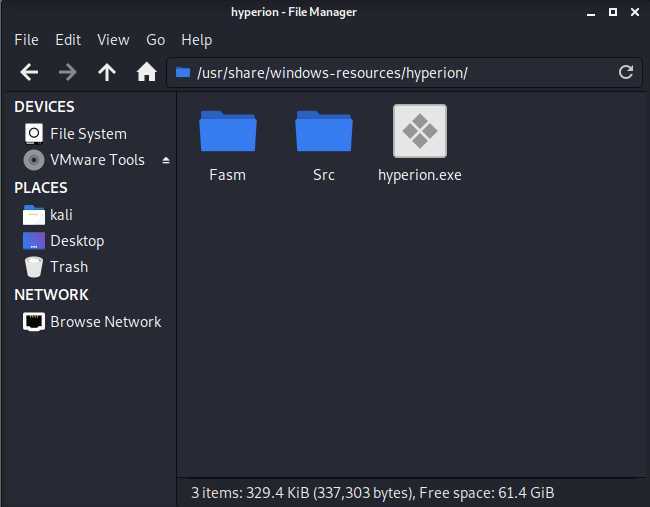Select Browse Network label

click(106, 322)
